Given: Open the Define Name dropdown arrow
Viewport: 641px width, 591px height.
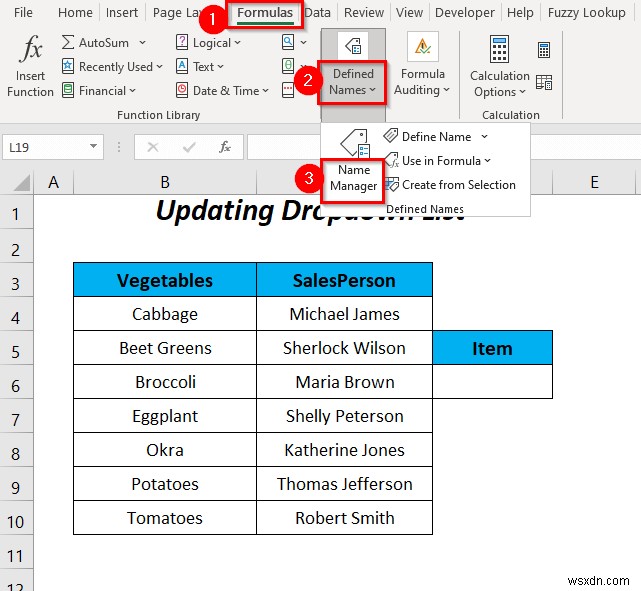Looking at the screenshot, I should click(484, 136).
